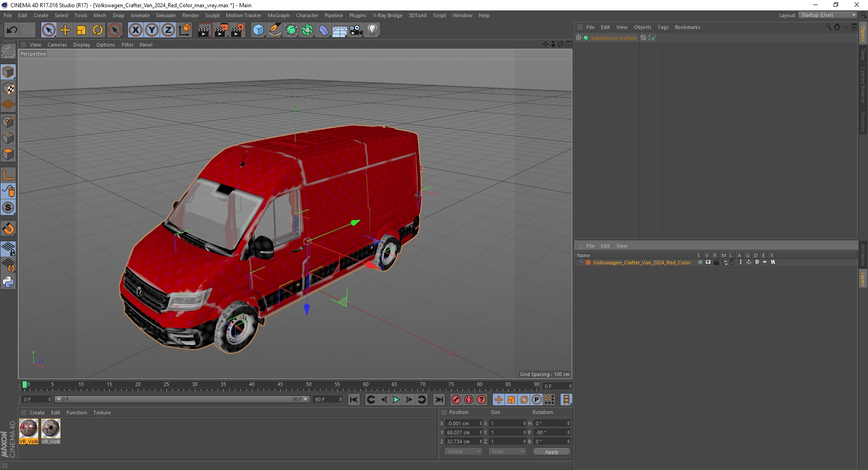Click frame 45 on the timeline
This screenshot has height=470, width=868.
280,385
